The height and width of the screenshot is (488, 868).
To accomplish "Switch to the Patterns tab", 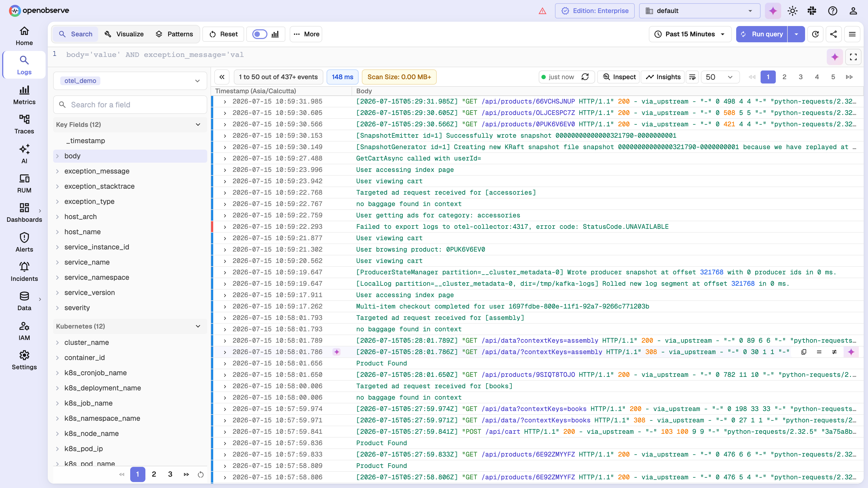I will 174,34.
